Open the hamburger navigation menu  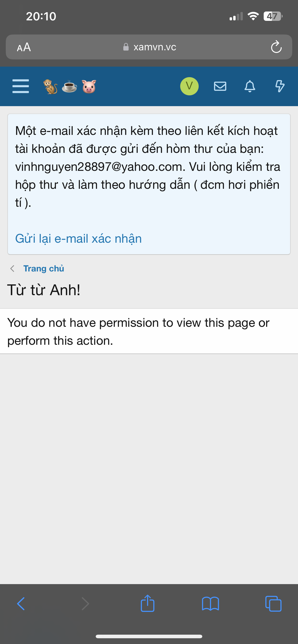tap(21, 86)
